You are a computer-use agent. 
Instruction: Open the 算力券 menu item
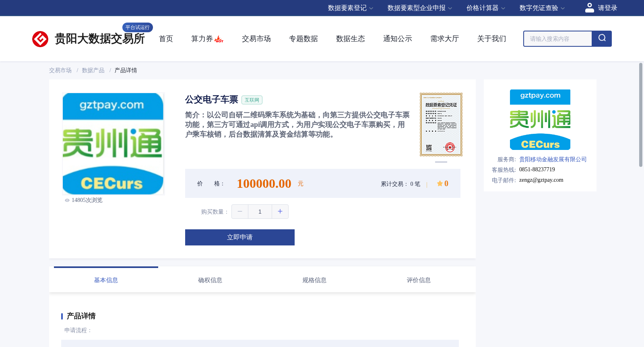point(202,39)
